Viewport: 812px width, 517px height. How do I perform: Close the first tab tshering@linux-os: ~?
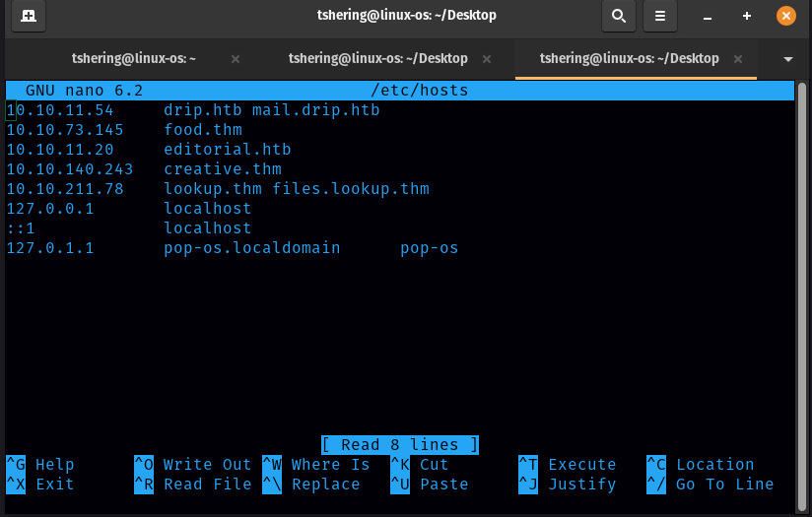(x=236, y=59)
